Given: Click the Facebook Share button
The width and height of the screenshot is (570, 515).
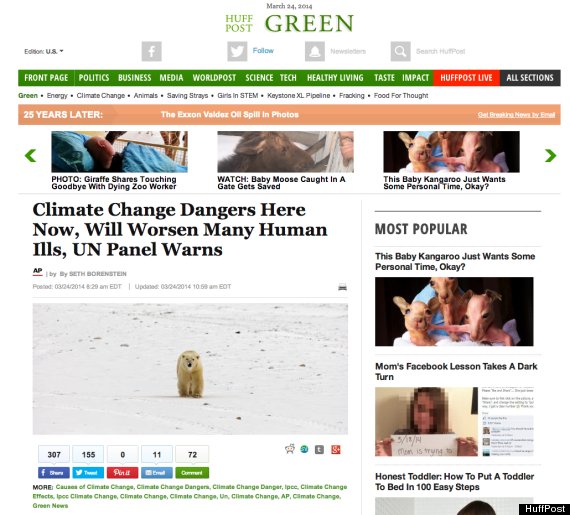Looking at the screenshot, I should [x=54, y=472].
